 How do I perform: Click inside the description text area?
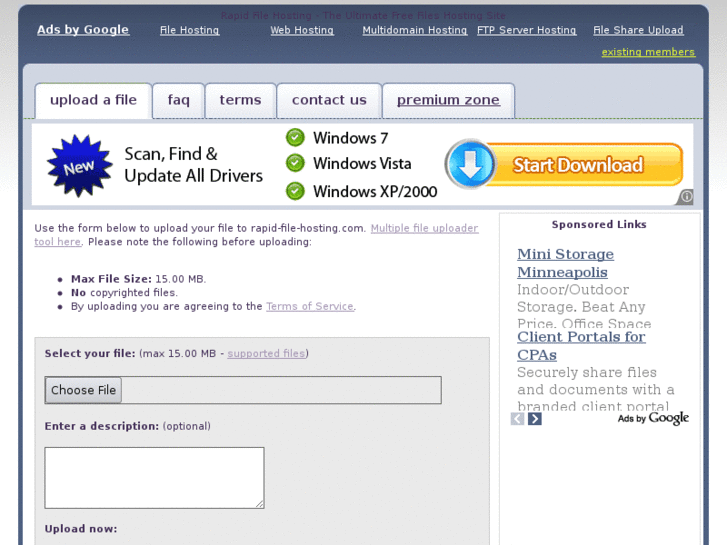pyautogui.click(x=154, y=478)
